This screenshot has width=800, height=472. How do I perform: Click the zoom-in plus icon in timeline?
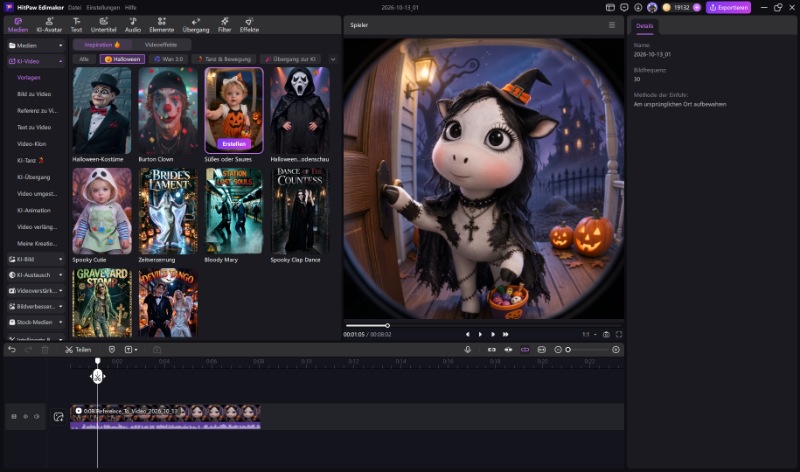tap(616, 350)
